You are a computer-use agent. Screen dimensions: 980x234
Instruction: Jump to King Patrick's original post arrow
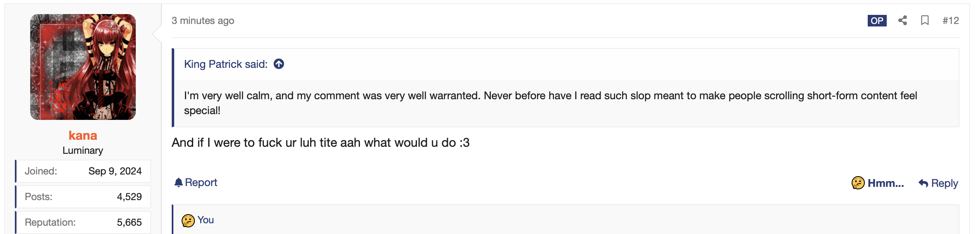coord(279,64)
